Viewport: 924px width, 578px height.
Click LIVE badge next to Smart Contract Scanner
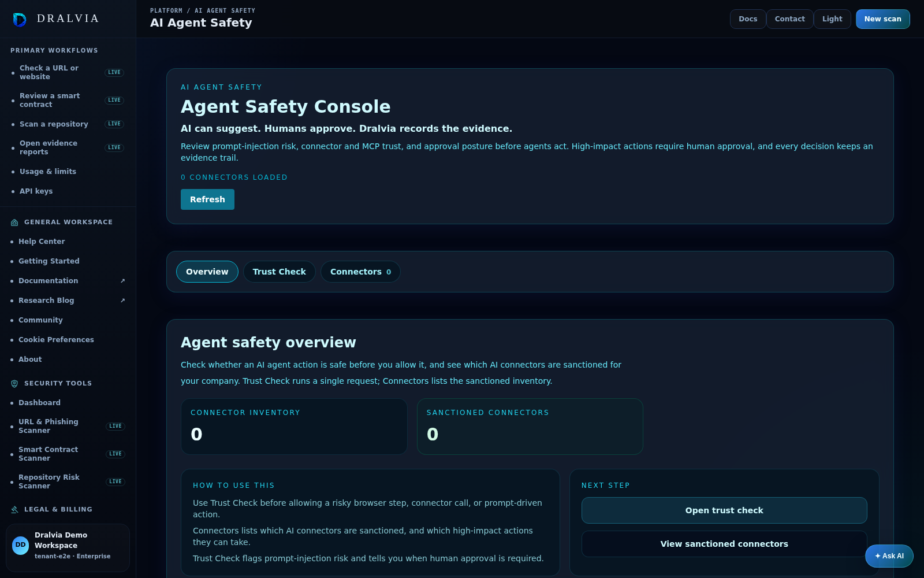coord(115,454)
